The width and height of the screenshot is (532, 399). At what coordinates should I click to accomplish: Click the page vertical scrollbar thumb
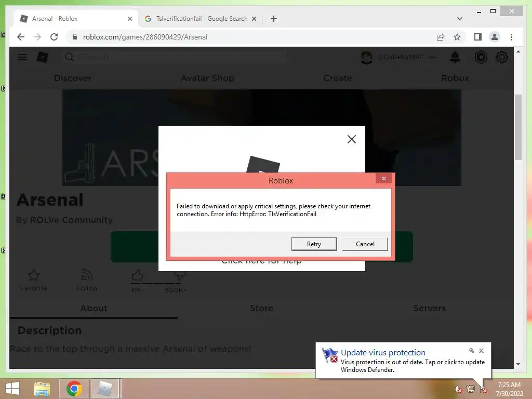click(518, 127)
